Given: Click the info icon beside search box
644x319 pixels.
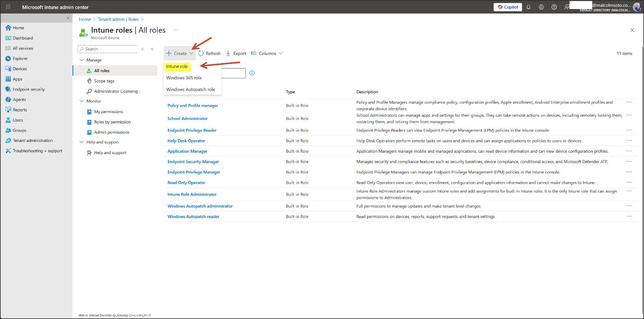Looking at the screenshot, I should [252, 73].
